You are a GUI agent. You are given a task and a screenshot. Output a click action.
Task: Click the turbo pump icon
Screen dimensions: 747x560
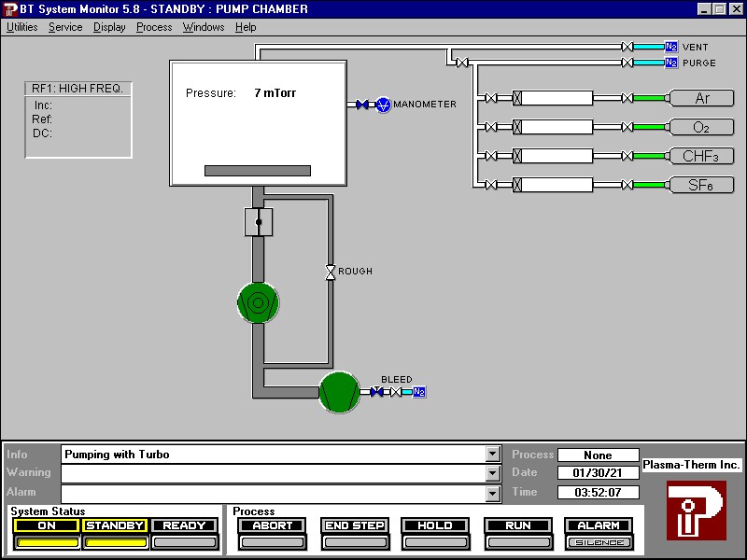[x=257, y=303]
